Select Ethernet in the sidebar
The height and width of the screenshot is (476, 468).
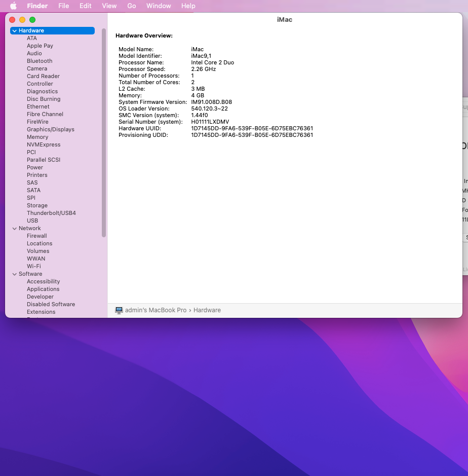[38, 106]
